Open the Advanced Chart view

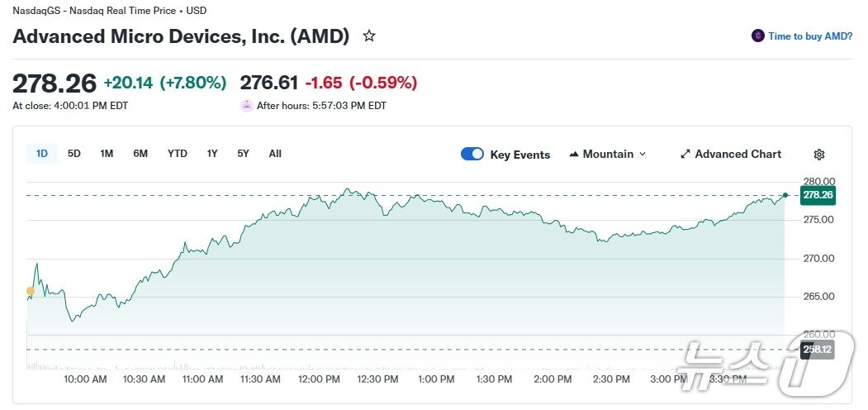(x=738, y=155)
